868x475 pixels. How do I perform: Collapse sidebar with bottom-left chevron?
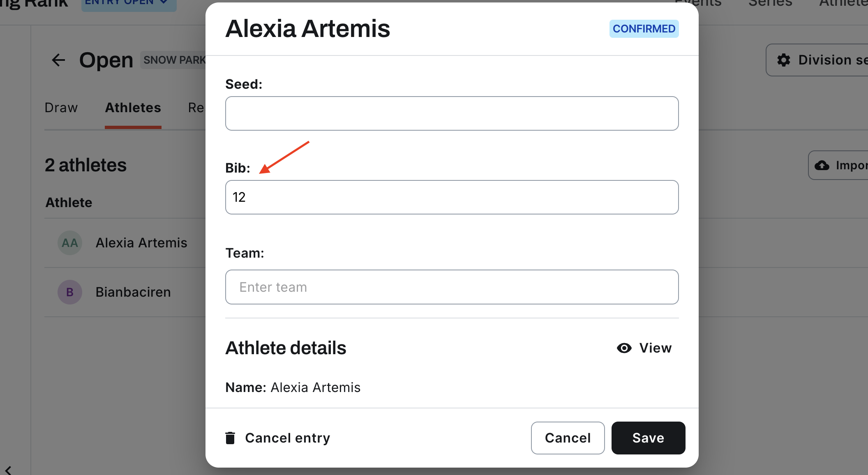8,470
